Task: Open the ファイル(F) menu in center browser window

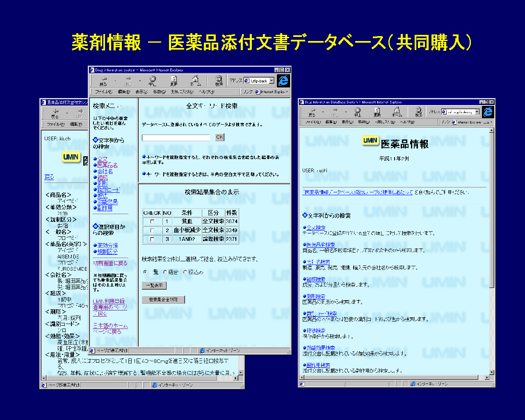Action: tap(104, 92)
